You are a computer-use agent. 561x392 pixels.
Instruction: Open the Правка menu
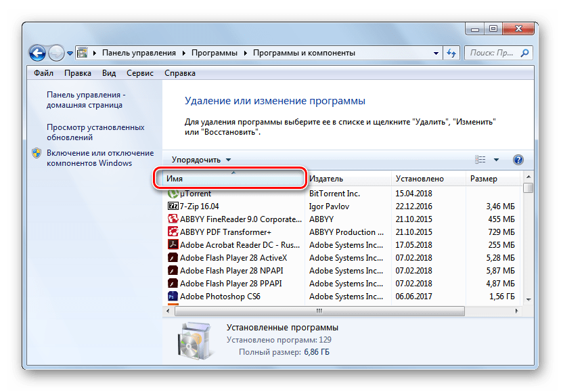[x=78, y=73]
